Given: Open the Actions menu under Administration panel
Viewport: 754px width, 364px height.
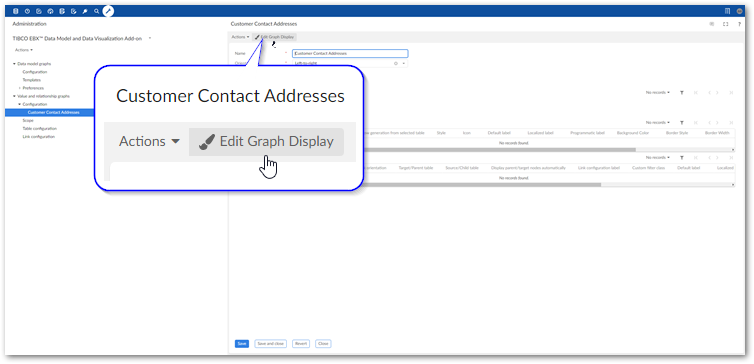Looking at the screenshot, I should click(24, 50).
